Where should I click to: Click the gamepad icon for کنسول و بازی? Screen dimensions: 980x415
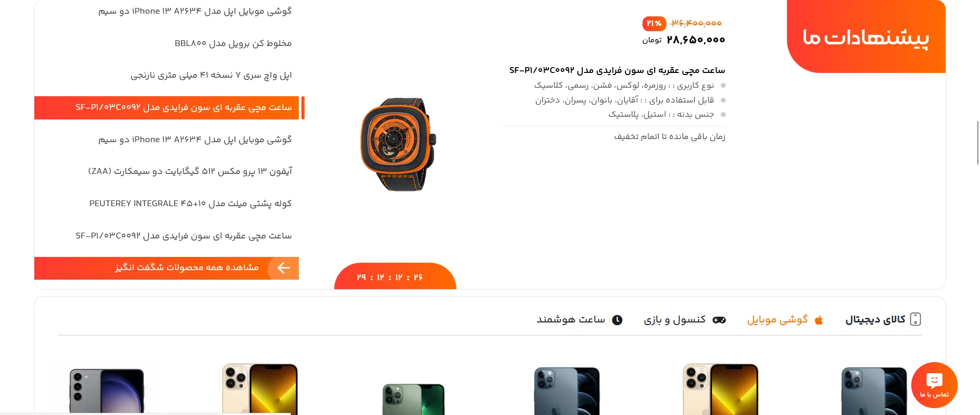719,320
